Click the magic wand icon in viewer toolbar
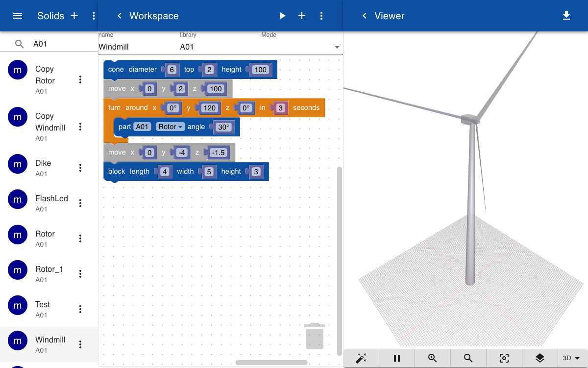The image size is (588, 368). coord(361,358)
